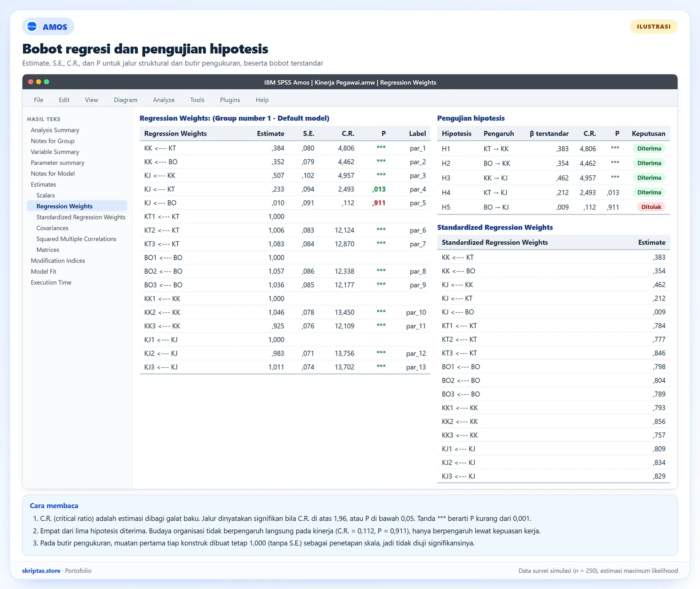Open the Help menu
The image size is (700, 589).
(x=262, y=100)
